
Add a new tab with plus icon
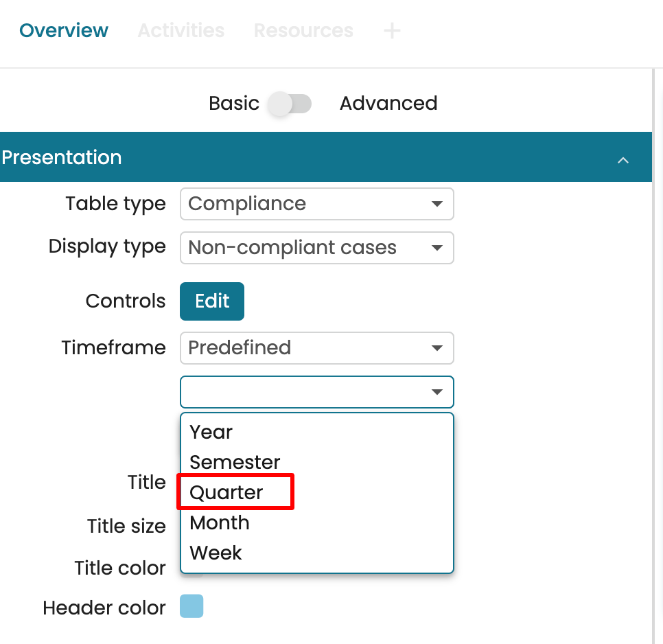[391, 31]
